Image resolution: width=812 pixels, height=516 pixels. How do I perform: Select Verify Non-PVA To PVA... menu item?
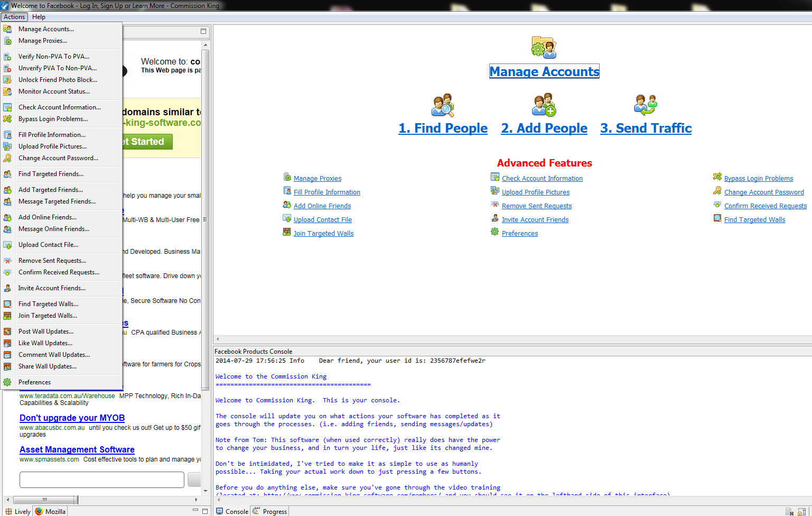61,57
